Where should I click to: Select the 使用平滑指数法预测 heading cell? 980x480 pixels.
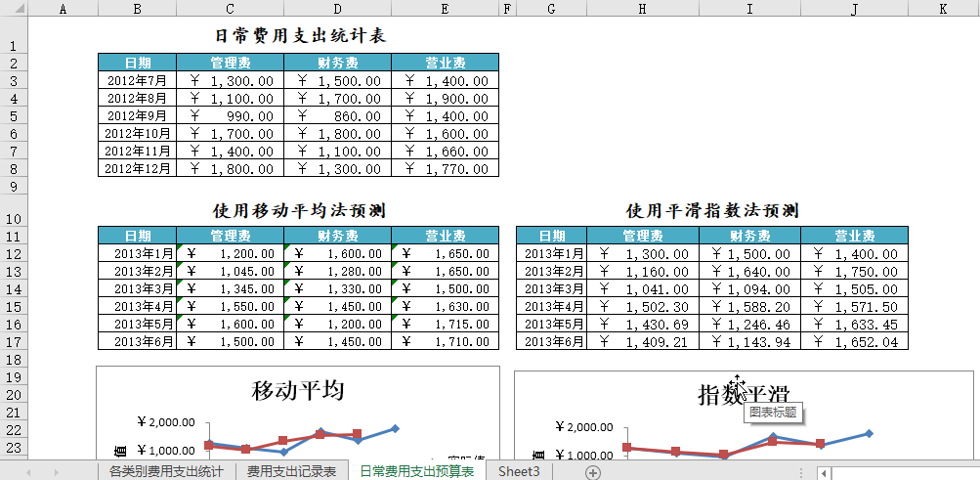coord(711,210)
